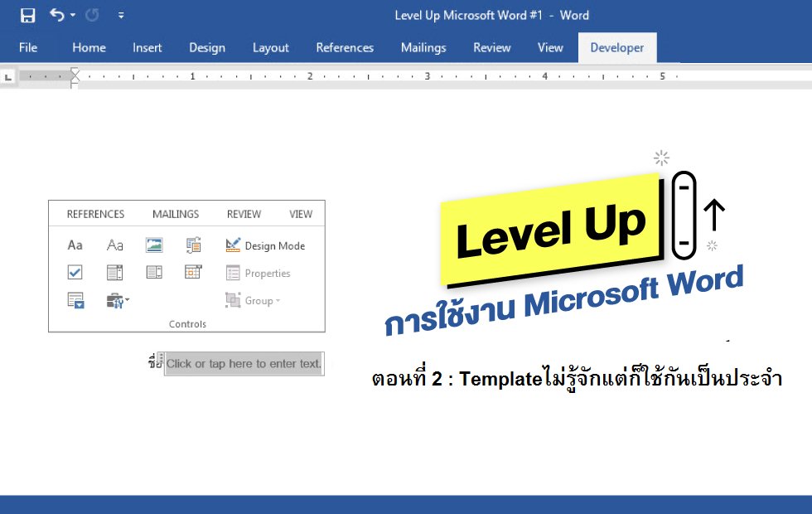This screenshot has height=514, width=812.
Task: Insert Drop-Down List Content Control icon
Action: click(154, 272)
